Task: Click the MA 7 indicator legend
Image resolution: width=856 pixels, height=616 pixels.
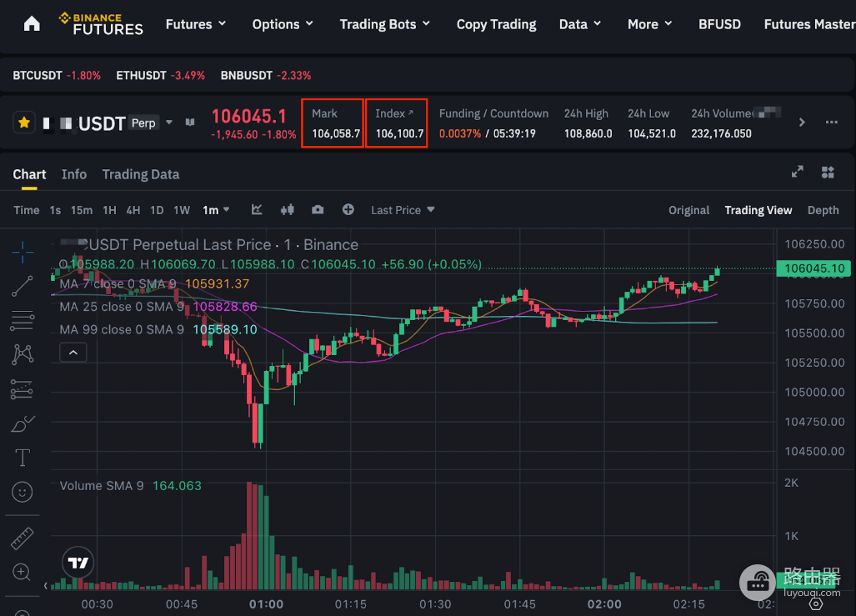Action: pos(154,284)
